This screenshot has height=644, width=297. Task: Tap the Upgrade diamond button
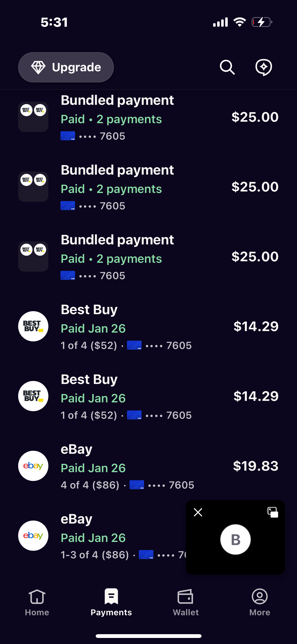point(66,67)
